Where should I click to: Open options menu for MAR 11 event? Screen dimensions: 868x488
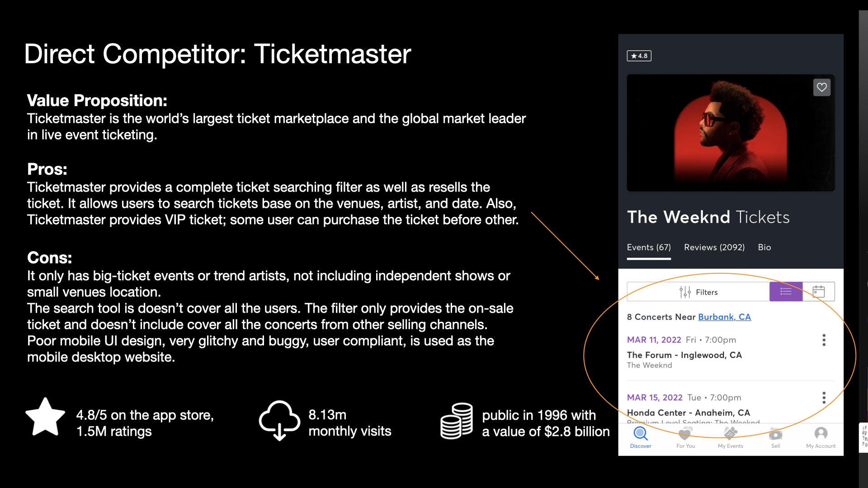pos(824,340)
